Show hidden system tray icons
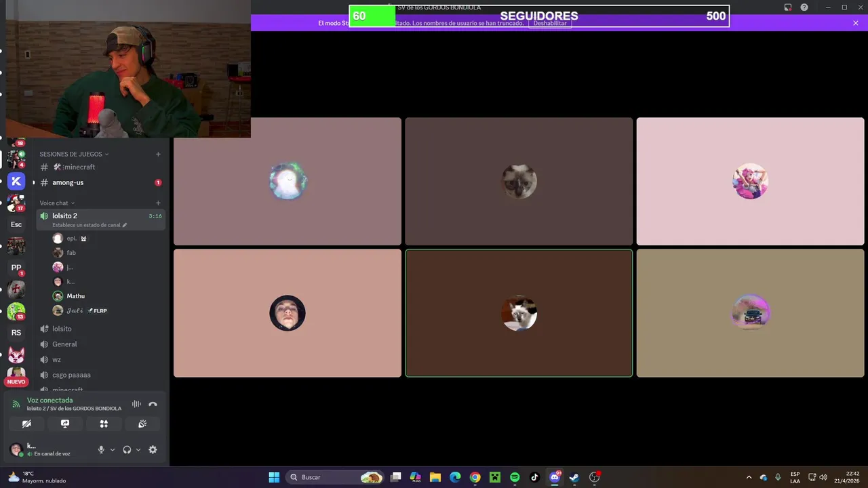Screen dimensions: 868x488 tap(749, 477)
